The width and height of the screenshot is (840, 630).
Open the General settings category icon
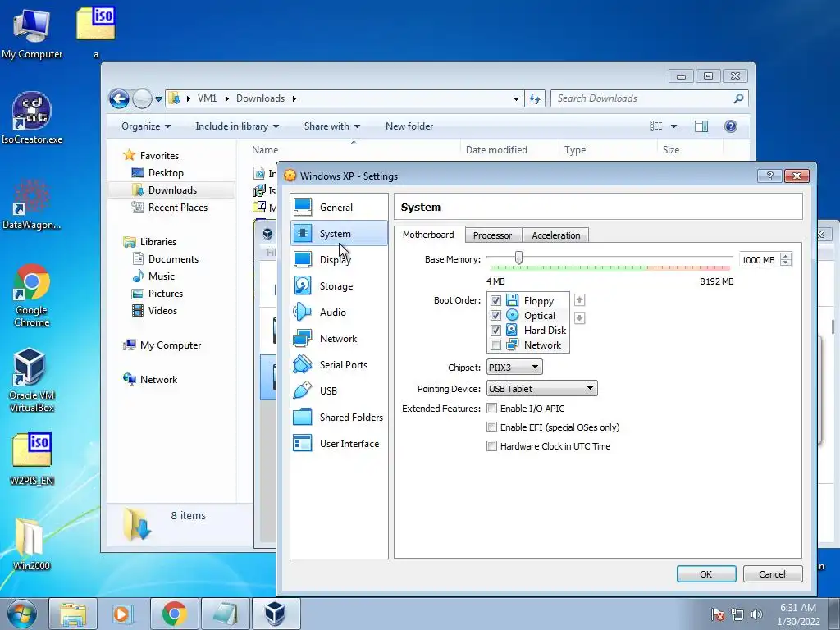(x=303, y=208)
